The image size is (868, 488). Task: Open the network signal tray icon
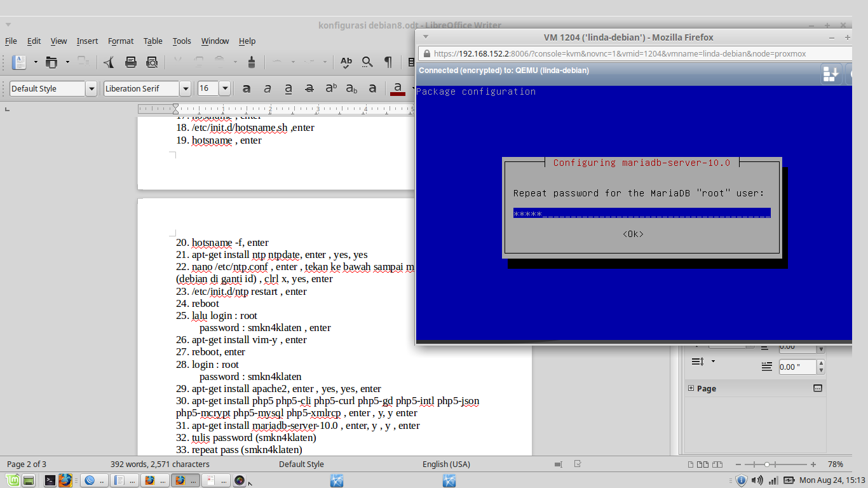tap(773, 480)
